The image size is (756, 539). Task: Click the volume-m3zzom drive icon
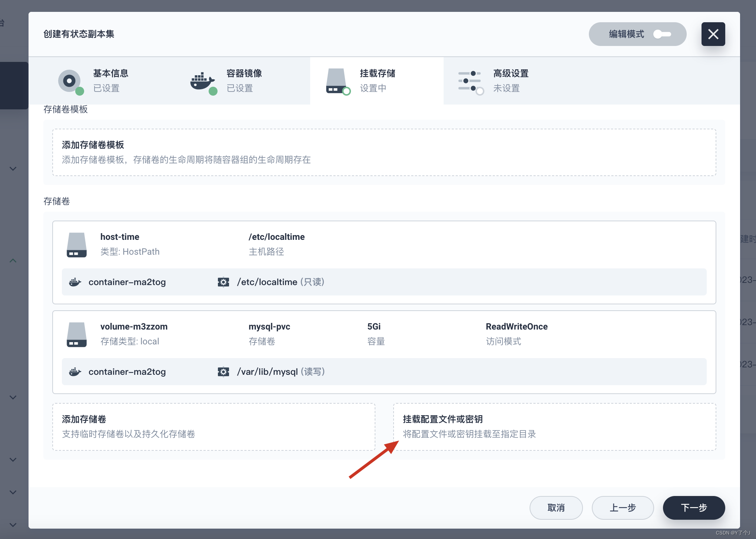(77, 334)
